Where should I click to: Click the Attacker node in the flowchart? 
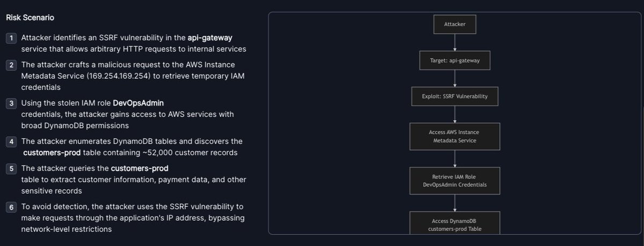(x=455, y=25)
